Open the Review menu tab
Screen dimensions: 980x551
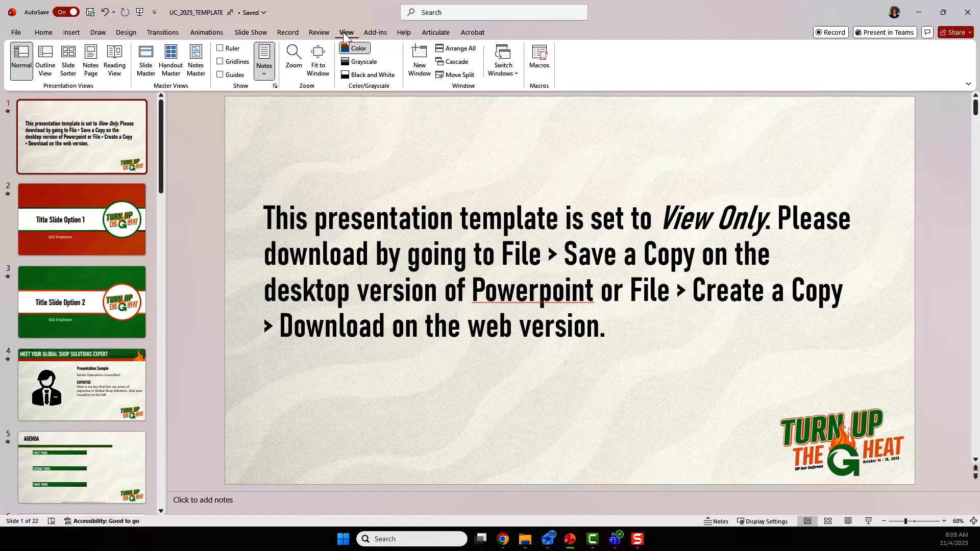coord(318,32)
